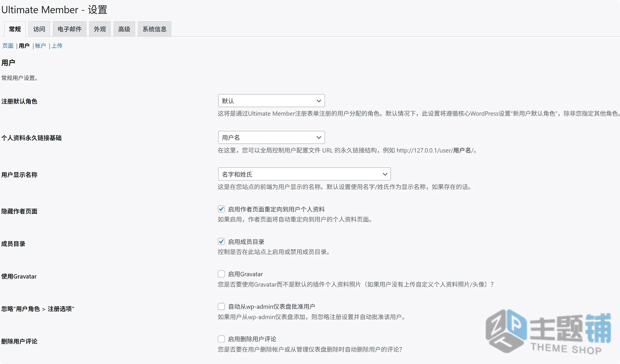Viewport: 620px width, 364px height.
Task: Click the 隐藏作者页面 label
Action: (19, 211)
